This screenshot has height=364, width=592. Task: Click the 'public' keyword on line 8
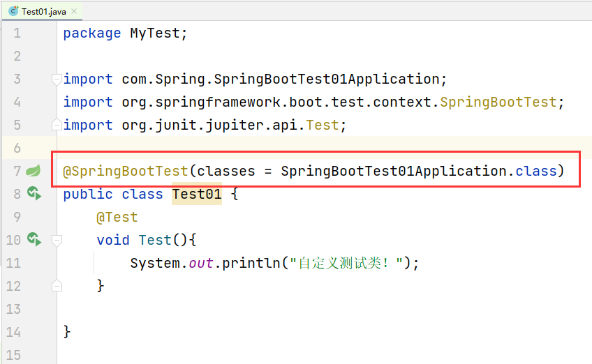(87, 195)
